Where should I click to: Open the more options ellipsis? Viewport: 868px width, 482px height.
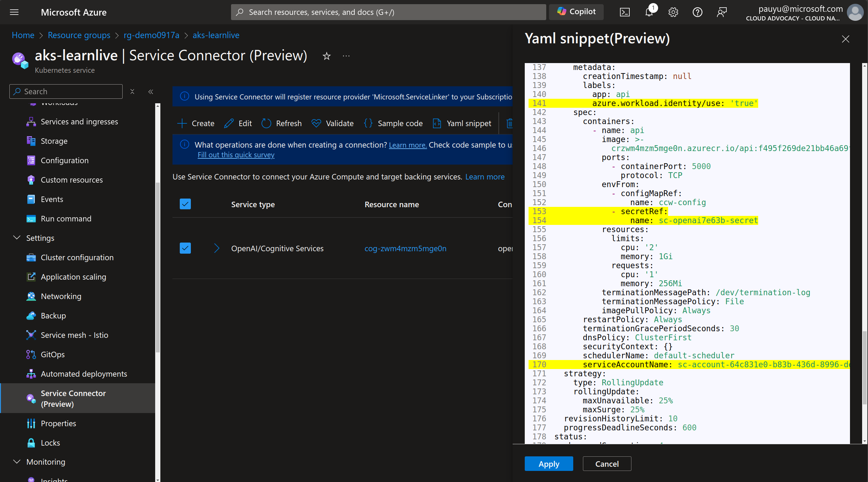click(346, 56)
